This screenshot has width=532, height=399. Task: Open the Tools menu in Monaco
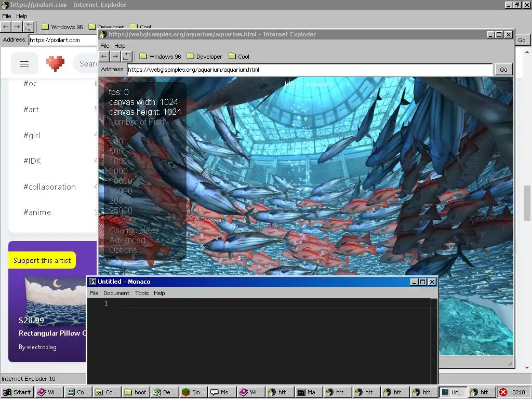point(142,293)
